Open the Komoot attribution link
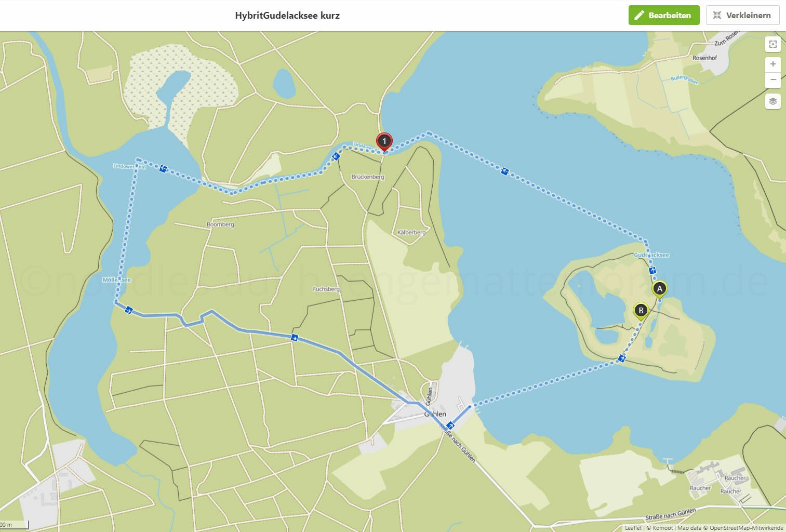 [662, 528]
